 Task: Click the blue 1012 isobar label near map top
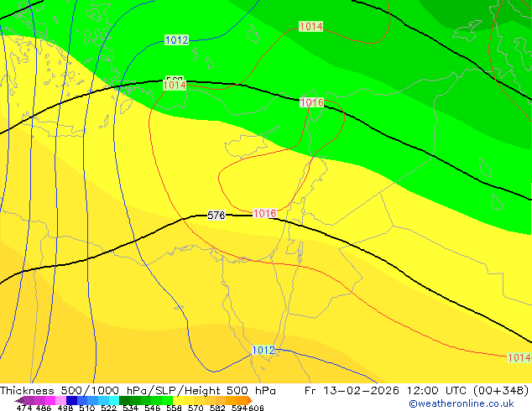(176, 39)
